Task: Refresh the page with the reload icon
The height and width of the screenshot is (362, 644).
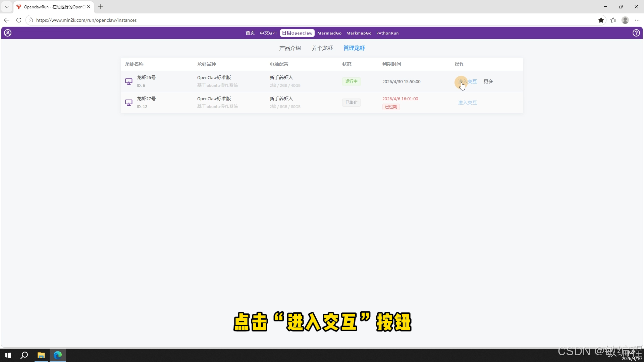Action: pos(19,20)
